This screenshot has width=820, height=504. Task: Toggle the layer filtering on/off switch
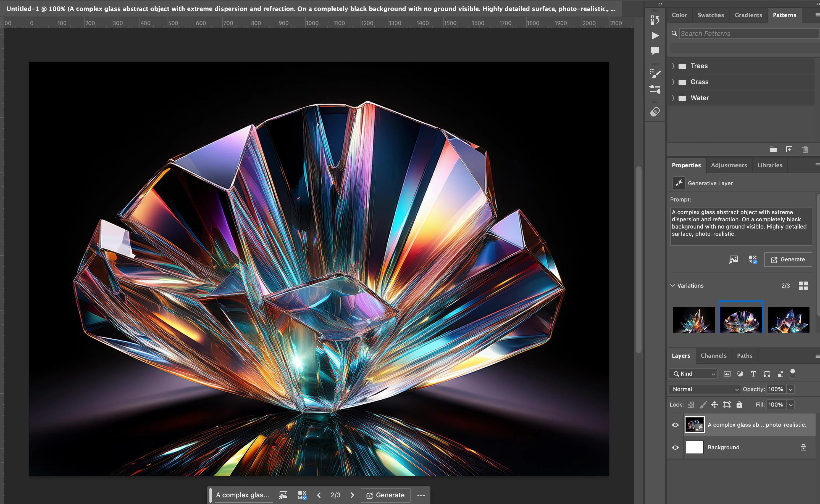pyautogui.click(x=793, y=373)
